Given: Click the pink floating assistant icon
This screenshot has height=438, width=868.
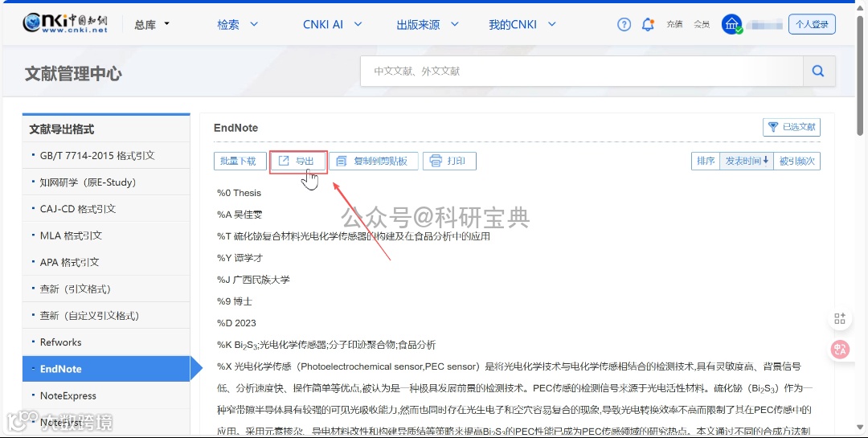Looking at the screenshot, I should 840,349.
